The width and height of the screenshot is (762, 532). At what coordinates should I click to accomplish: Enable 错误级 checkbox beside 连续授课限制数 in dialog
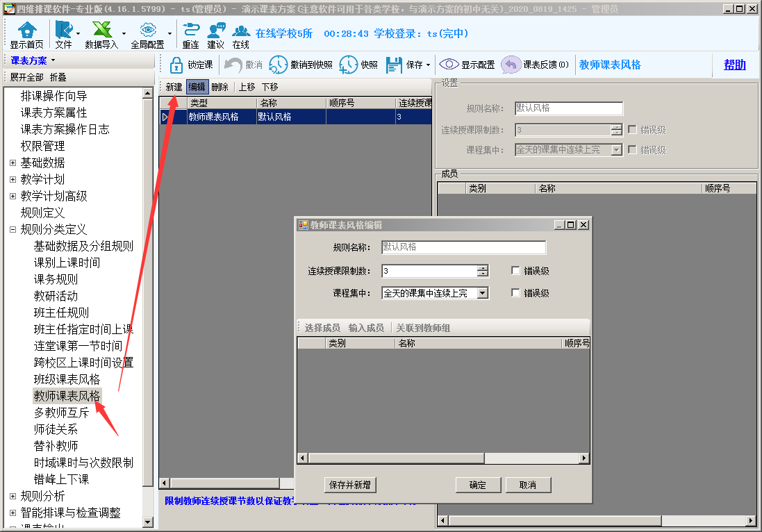(x=515, y=271)
